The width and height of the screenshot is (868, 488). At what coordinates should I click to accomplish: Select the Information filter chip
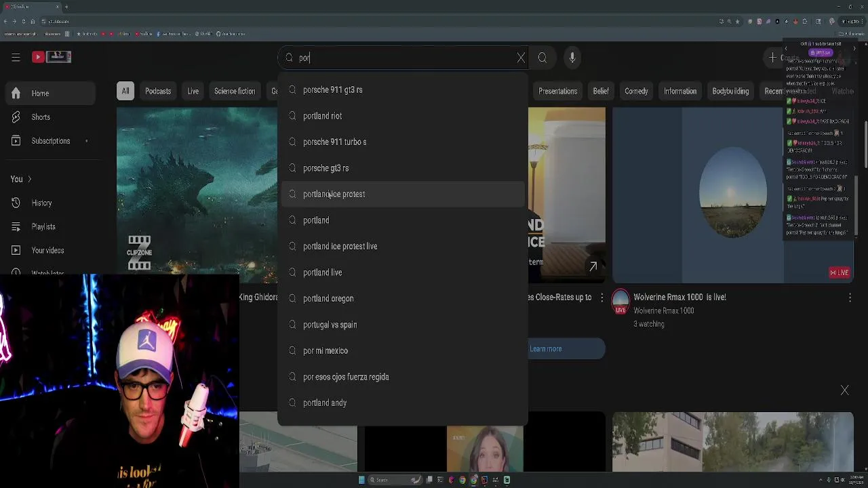[x=680, y=91]
